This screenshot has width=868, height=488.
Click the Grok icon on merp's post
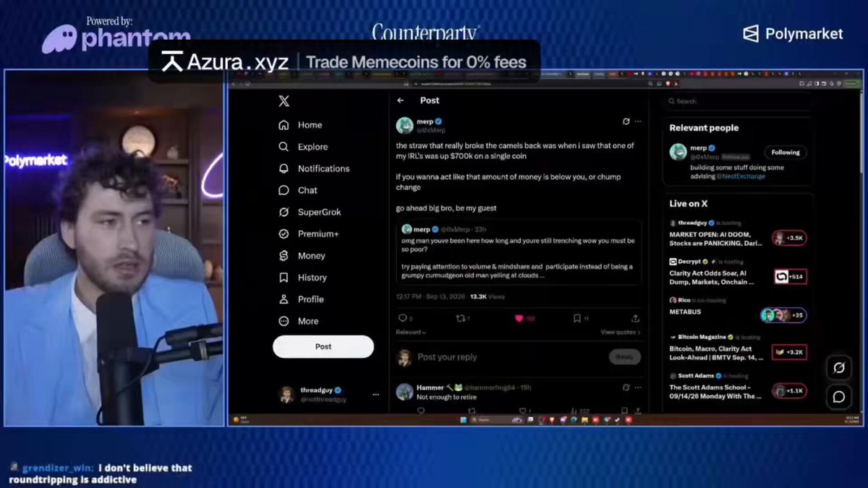(626, 121)
